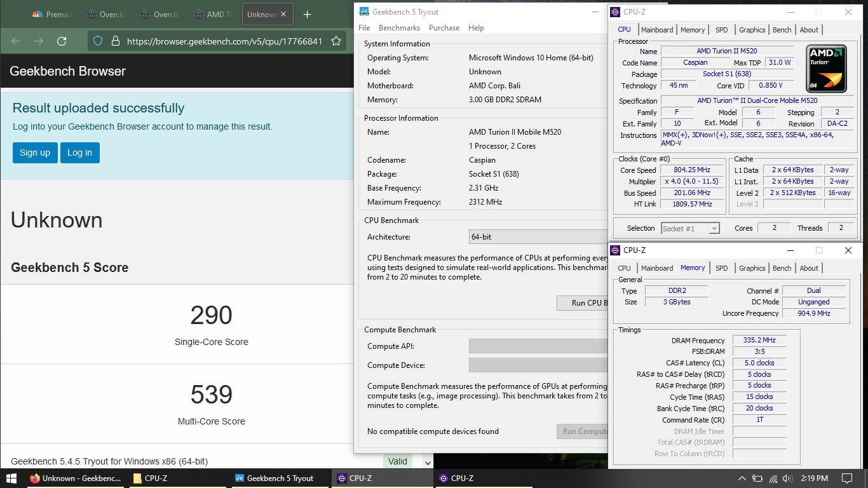
Task: Click the green Valid badge
Action: 398,462
